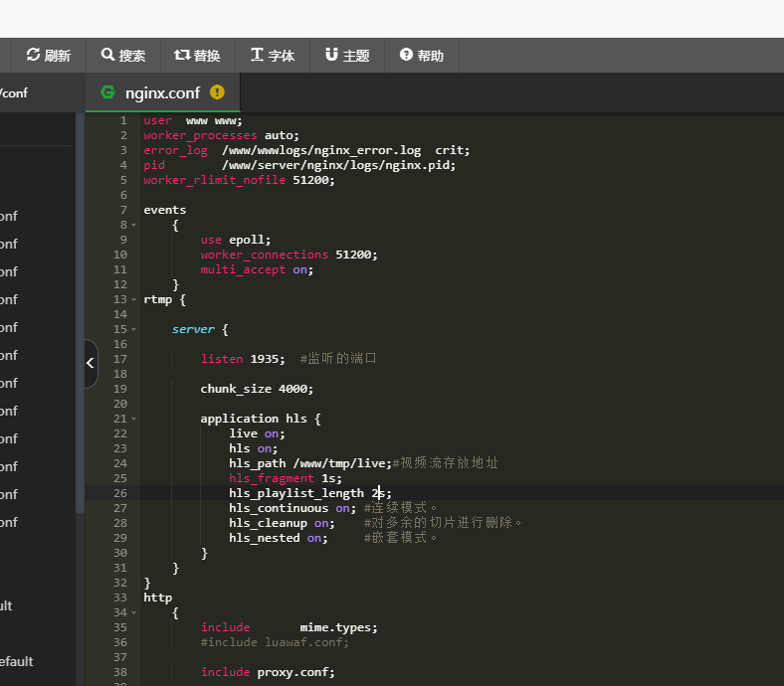Fold the server block at line 15
The height and width of the screenshot is (686, 784).
(x=134, y=329)
